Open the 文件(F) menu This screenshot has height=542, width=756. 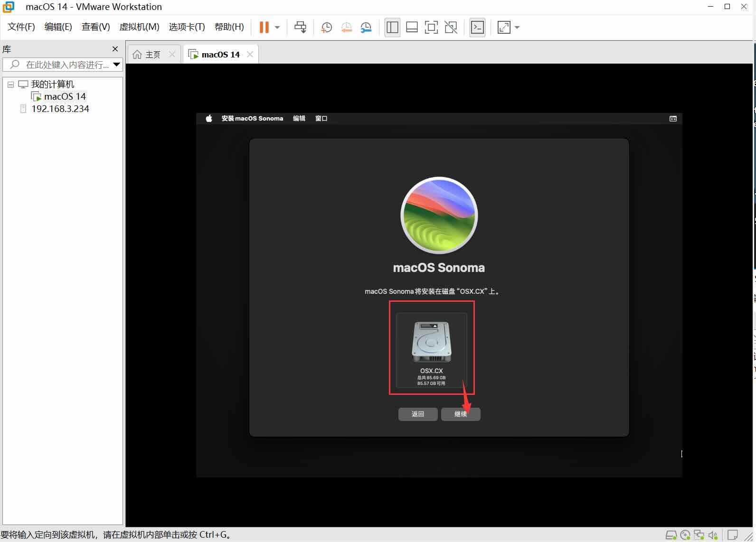click(21, 27)
